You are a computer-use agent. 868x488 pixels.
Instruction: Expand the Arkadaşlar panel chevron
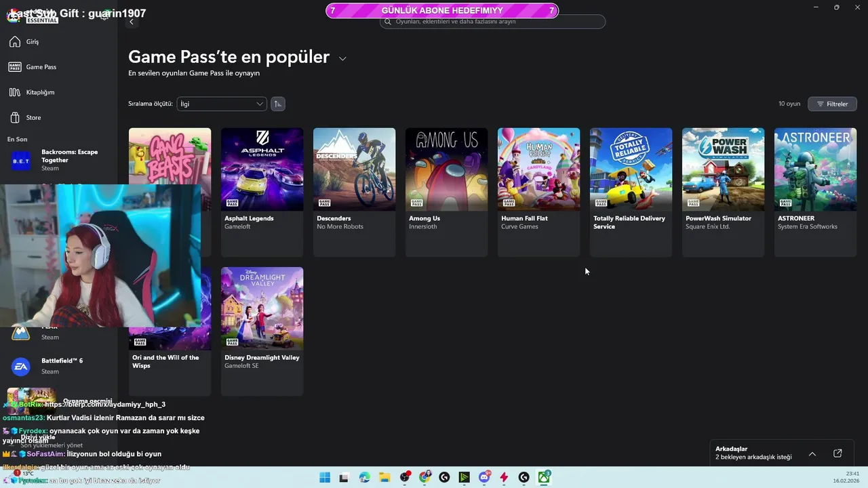pos(812,453)
